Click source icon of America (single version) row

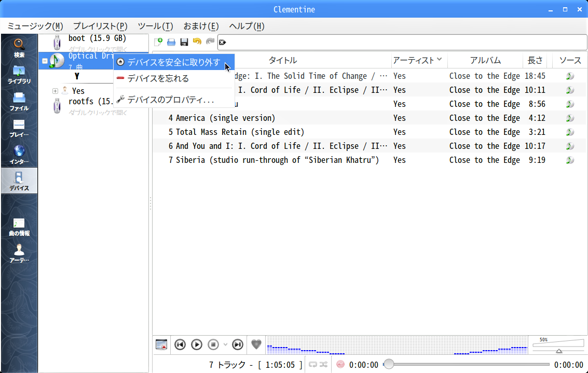pos(570,118)
